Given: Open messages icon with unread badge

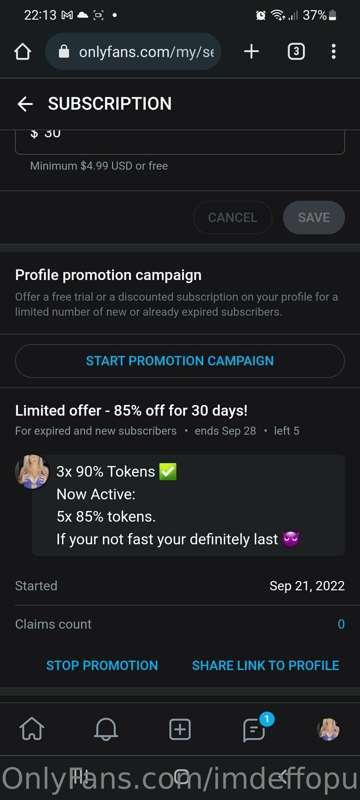Looking at the screenshot, I should 255,729.
